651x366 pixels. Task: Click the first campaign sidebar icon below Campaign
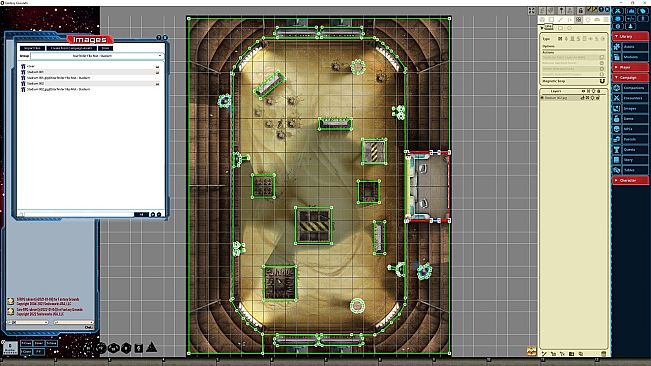pos(617,88)
